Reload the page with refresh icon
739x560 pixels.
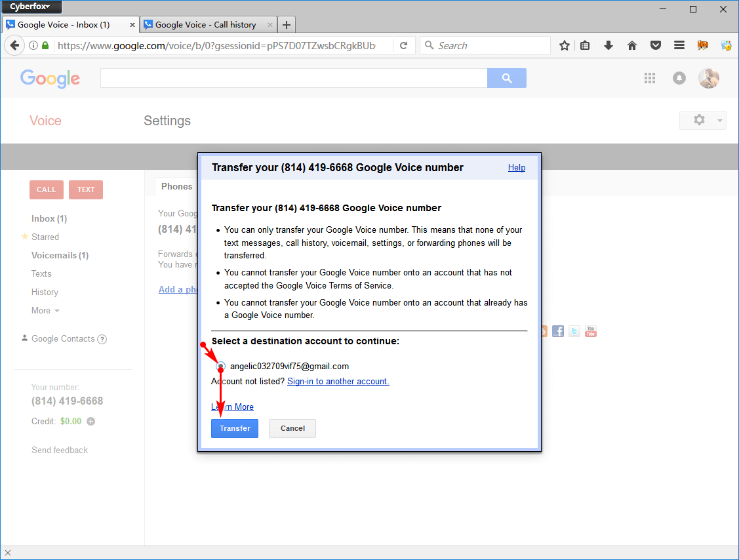[x=403, y=45]
